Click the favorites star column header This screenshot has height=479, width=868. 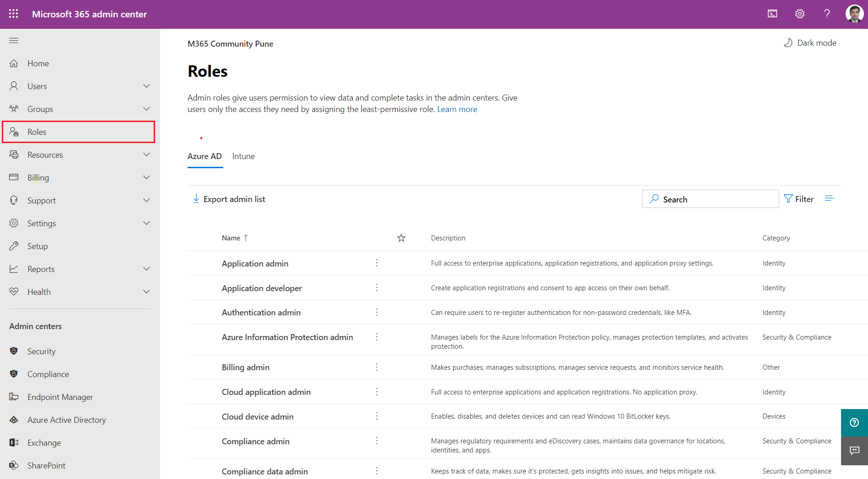[x=401, y=238]
